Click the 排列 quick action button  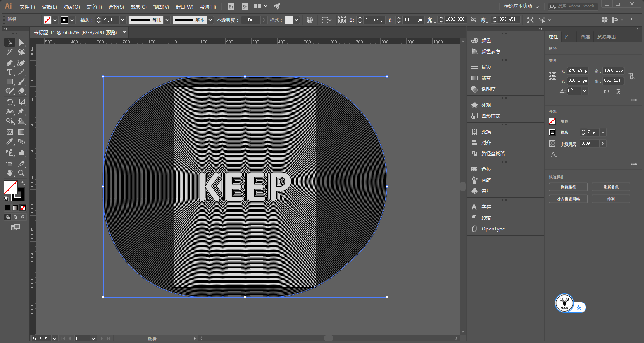point(611,199)
